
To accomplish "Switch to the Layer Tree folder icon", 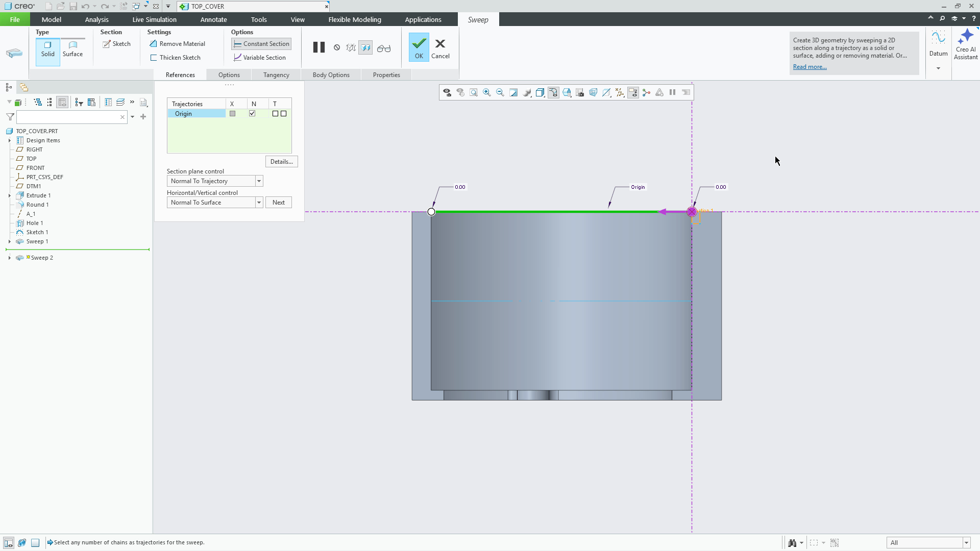I will tap(23, 87).
